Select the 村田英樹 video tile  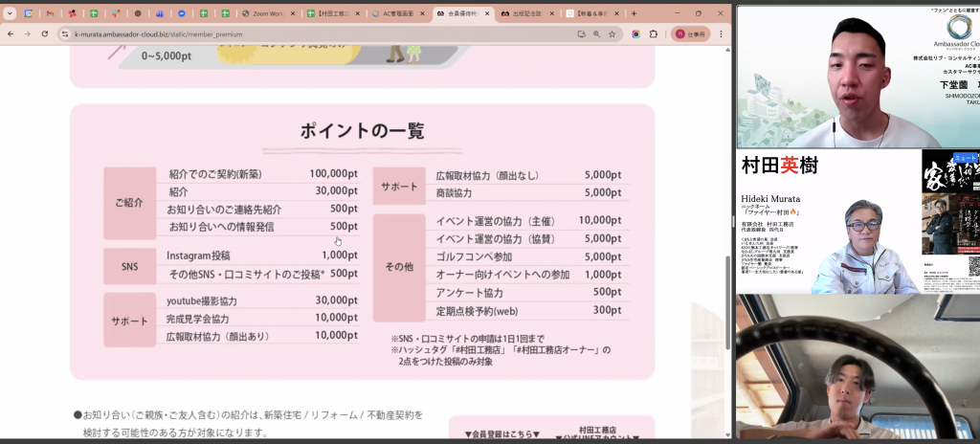tap(857, 221)
